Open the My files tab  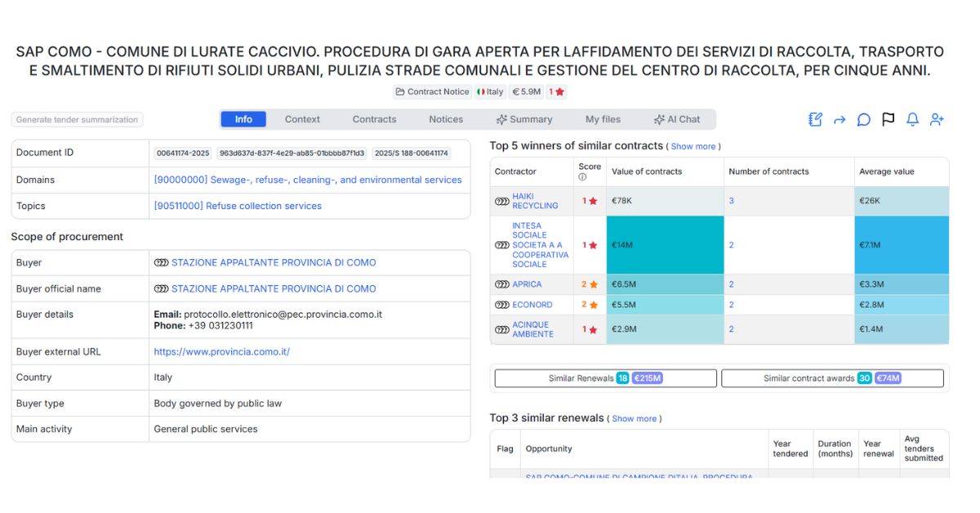click(603, 119)
